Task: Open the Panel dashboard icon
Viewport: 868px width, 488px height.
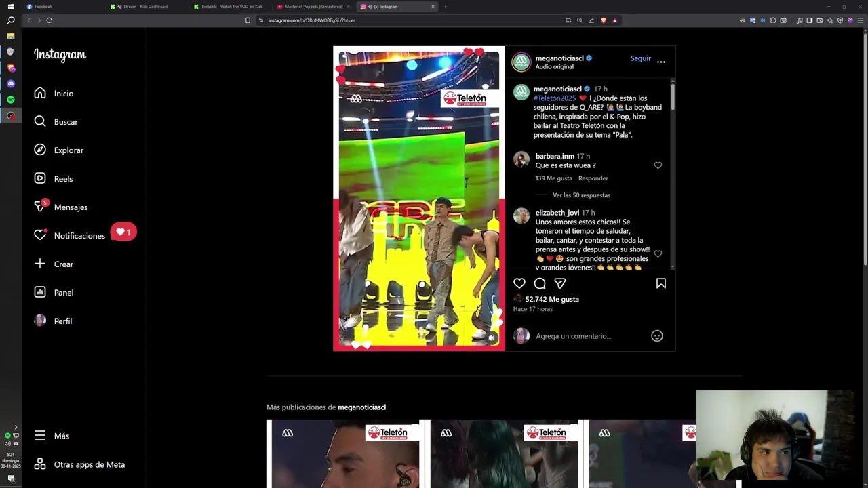Action: point(40,292)
